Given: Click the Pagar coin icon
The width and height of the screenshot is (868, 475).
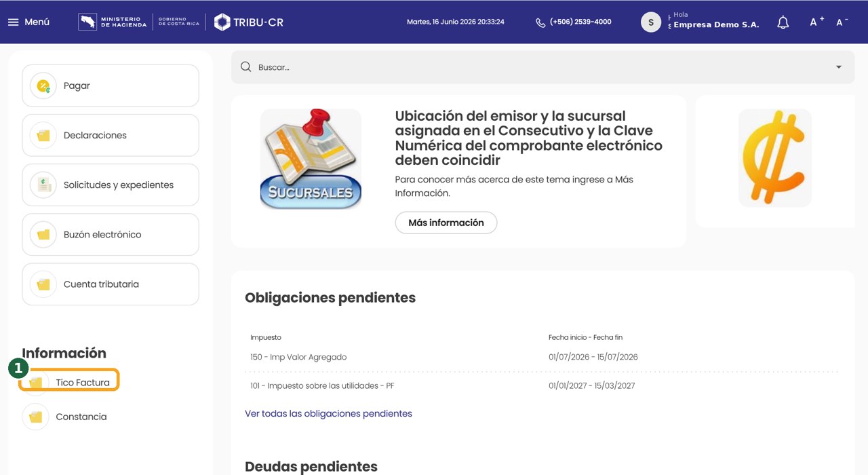Looking at the screenshot, I should point(43,85).
